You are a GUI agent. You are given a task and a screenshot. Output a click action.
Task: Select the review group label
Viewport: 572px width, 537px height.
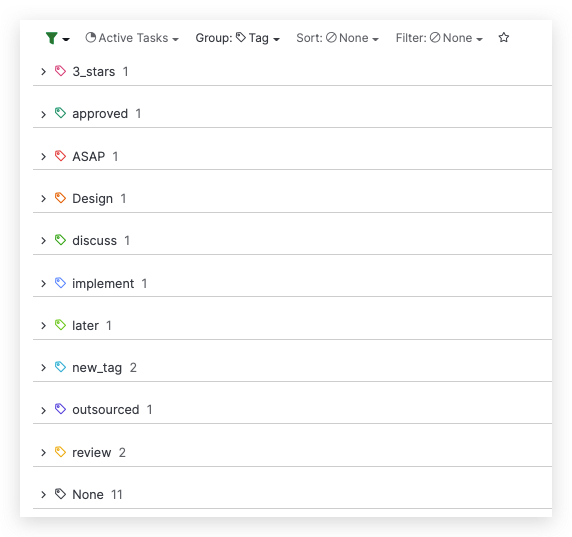(92, 452)
